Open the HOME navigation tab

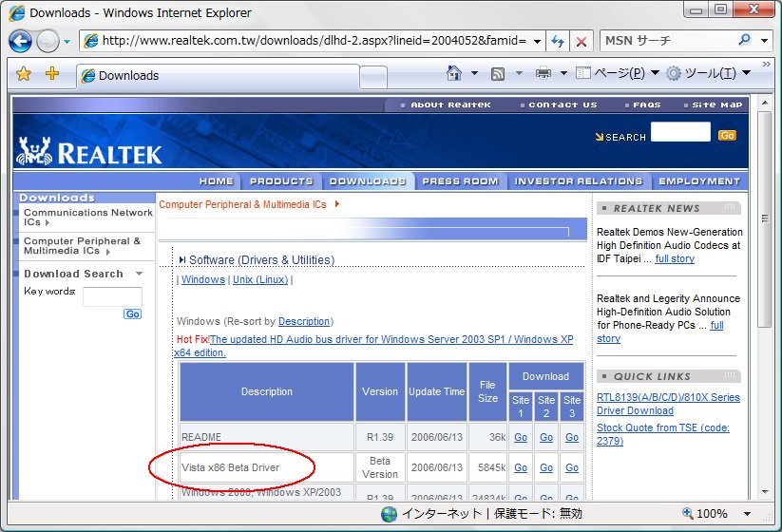point(216,181)
